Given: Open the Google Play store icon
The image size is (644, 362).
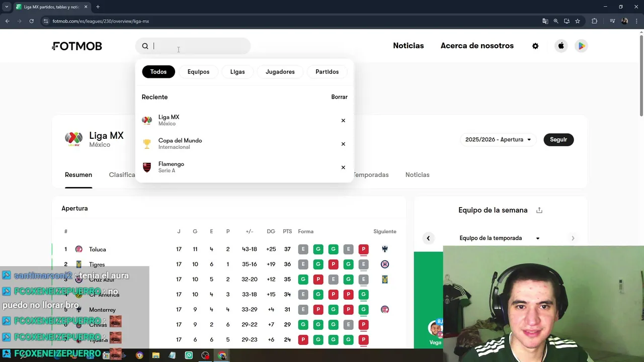Looking at the screenshot, I should (581, 46).
